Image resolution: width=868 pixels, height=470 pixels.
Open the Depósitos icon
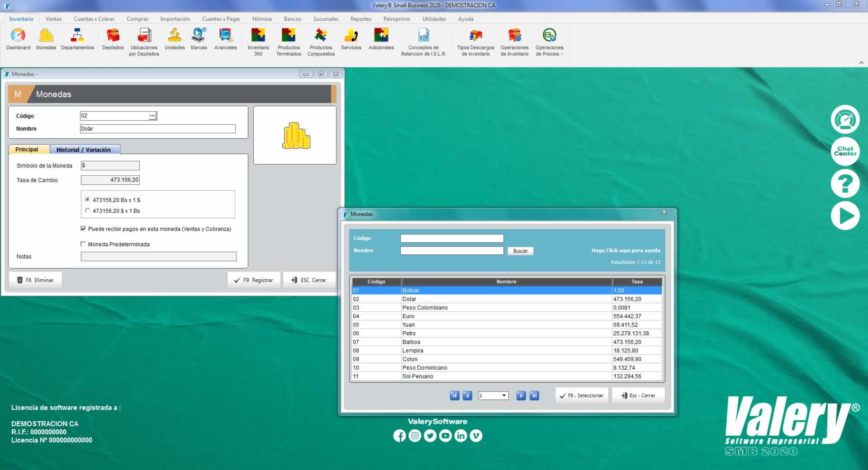click(113, 39)
